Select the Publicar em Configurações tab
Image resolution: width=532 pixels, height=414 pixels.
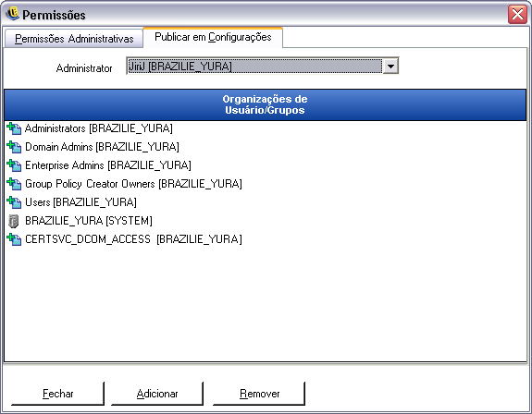pos(213,37)
